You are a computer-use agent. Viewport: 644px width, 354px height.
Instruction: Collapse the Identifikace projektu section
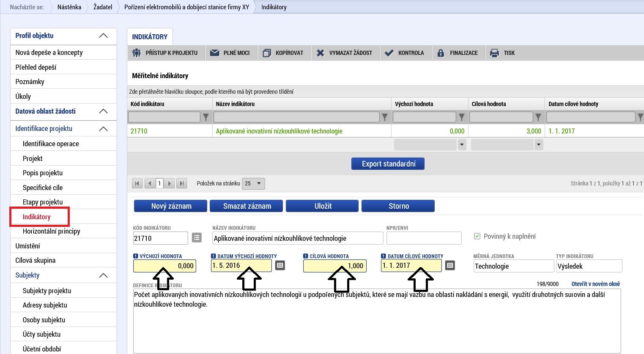tap(103, 129)
